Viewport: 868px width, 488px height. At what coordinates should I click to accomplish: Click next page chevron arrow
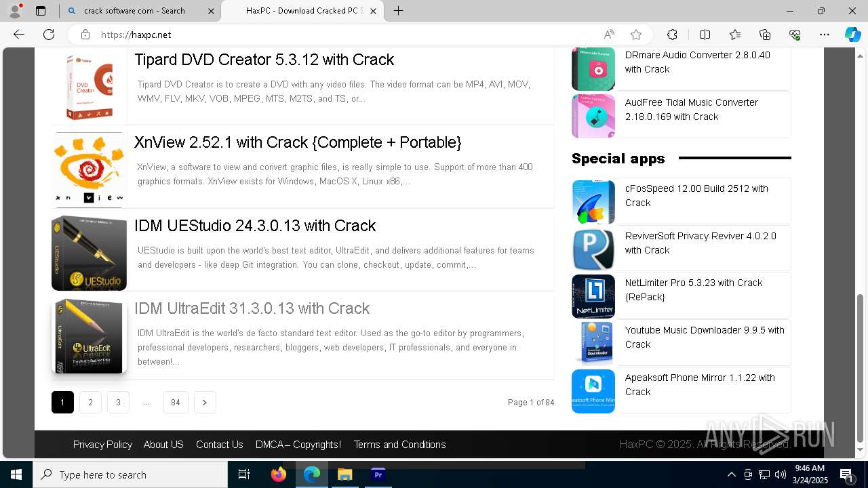point(205,403)
